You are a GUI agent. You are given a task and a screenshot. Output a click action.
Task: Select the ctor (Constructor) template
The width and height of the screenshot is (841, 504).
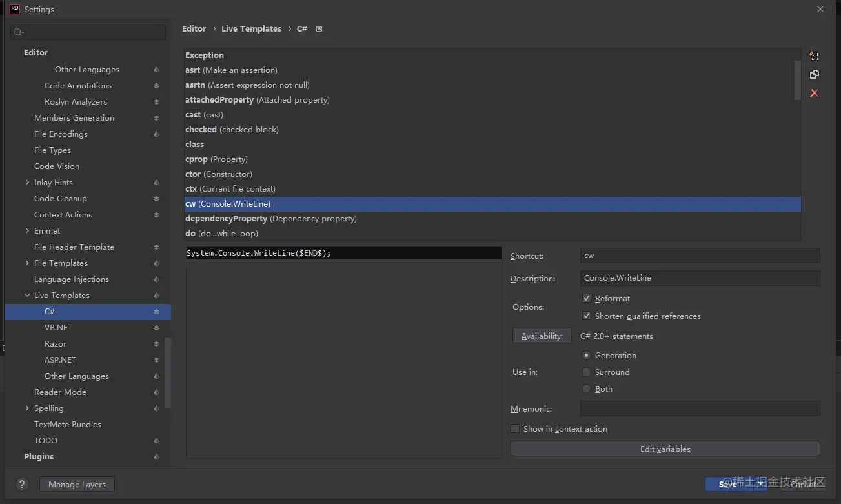pos(492,174)
